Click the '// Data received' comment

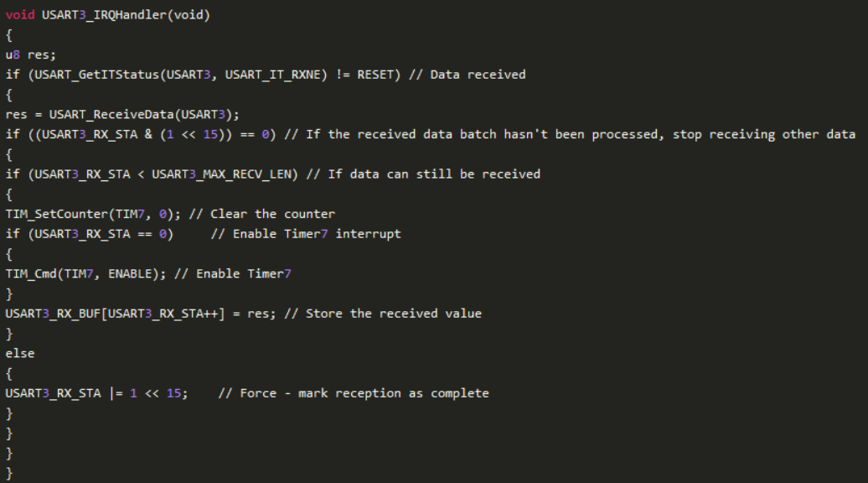coord(468,75)
